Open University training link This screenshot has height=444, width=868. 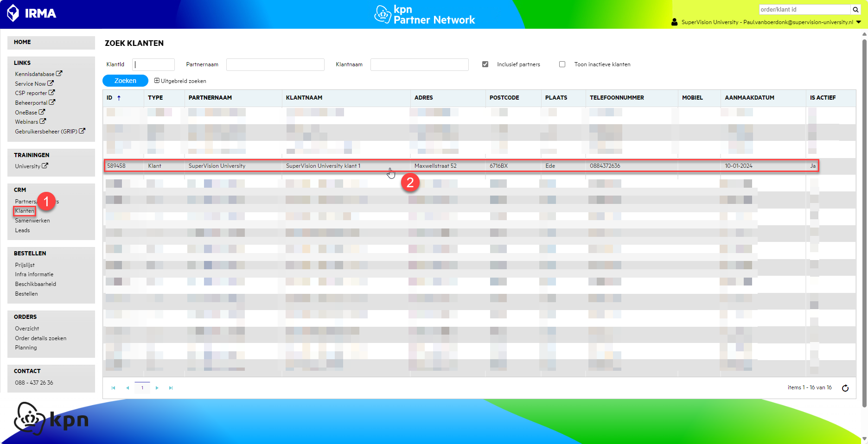tap(32, 166)
